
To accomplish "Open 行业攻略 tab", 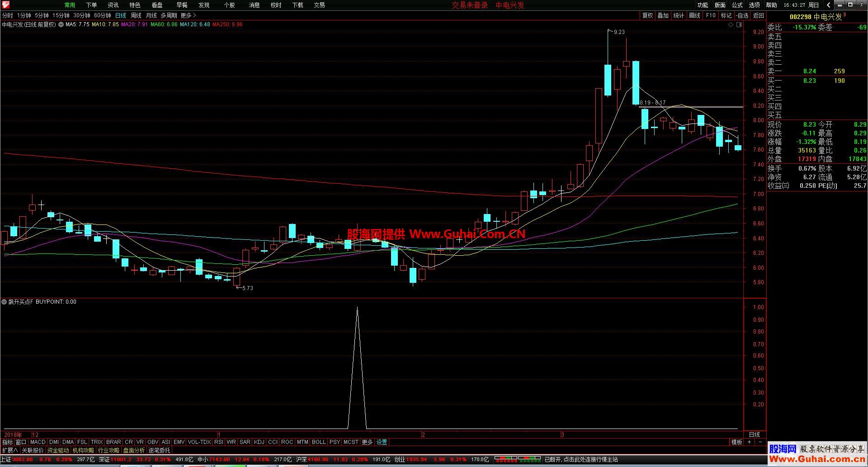I will click(108, 450).
